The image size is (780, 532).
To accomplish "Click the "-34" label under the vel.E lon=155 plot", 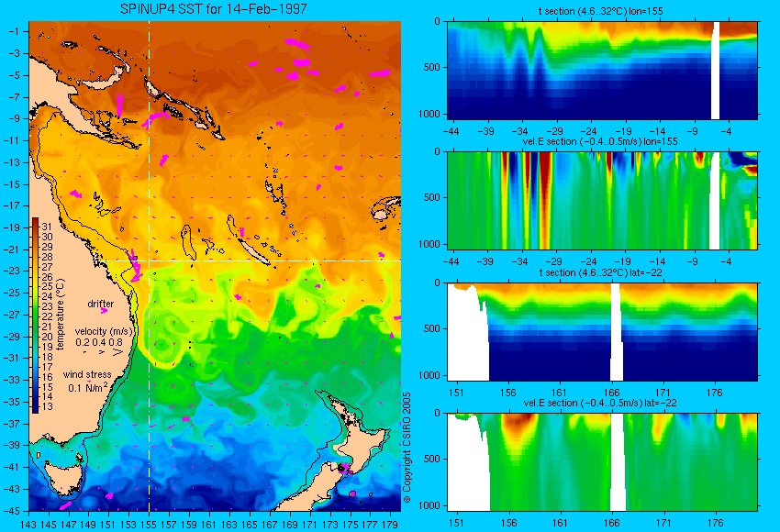I will coord(519,261).
